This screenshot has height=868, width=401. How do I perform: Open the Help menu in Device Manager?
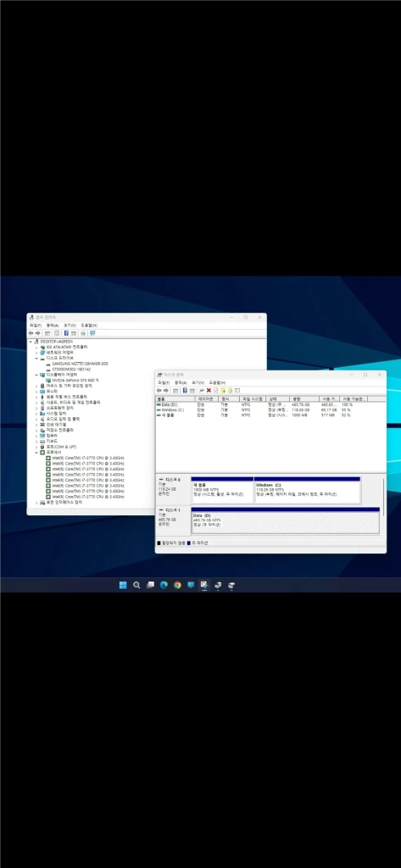(x=89, y=325)
